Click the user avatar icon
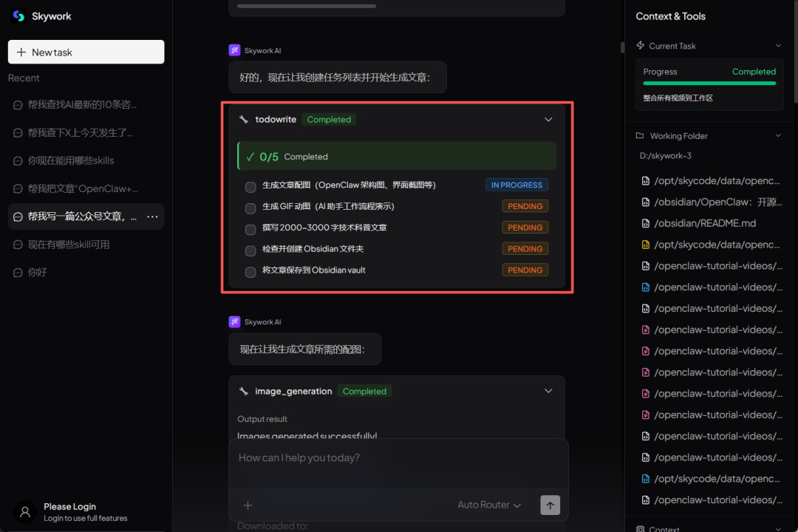798x532 pixels. click(25, 511)
